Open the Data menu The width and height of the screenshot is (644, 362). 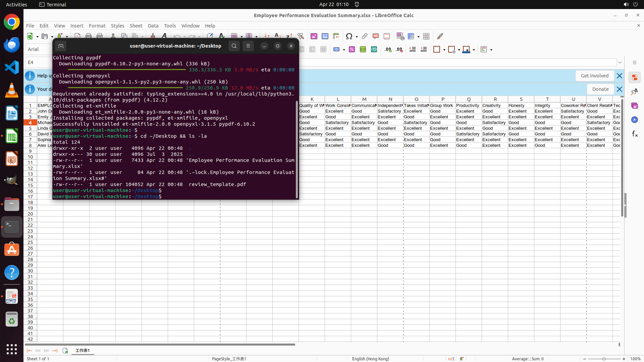(x=153, y=26)
